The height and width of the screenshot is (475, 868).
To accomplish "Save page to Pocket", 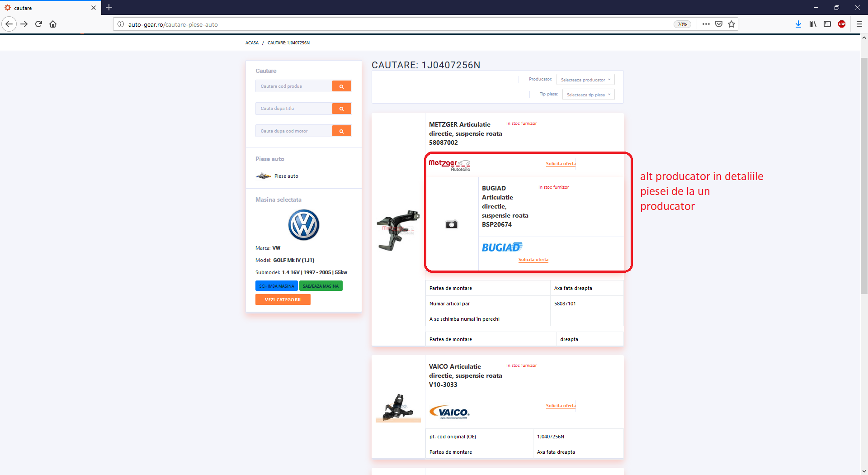I will [719, 24].
